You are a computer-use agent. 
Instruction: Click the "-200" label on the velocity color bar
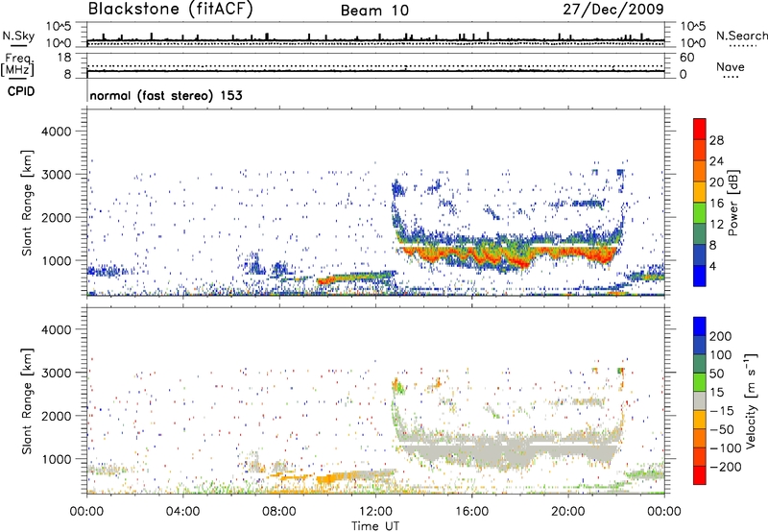[725, 467]
